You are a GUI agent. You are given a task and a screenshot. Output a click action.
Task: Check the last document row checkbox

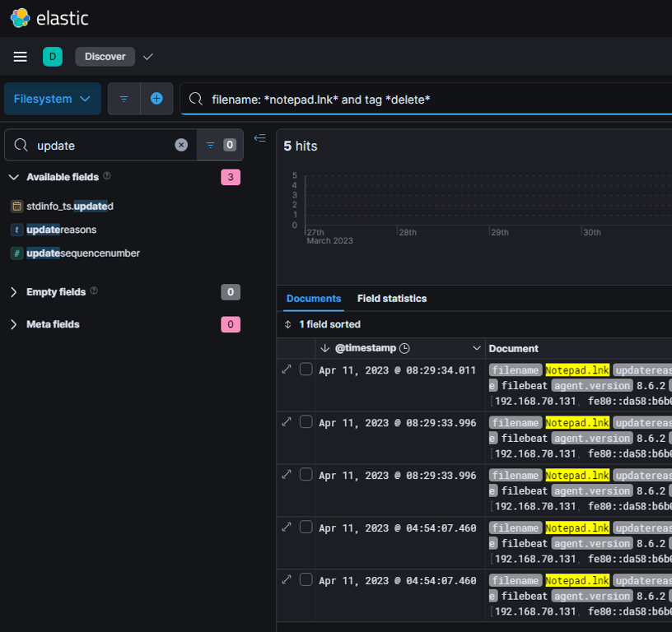306,580
